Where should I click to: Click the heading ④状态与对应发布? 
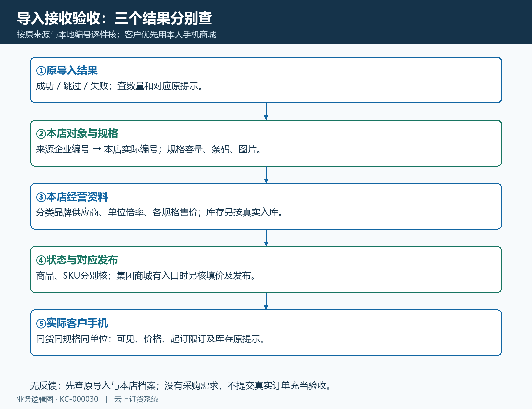point(77,260)
